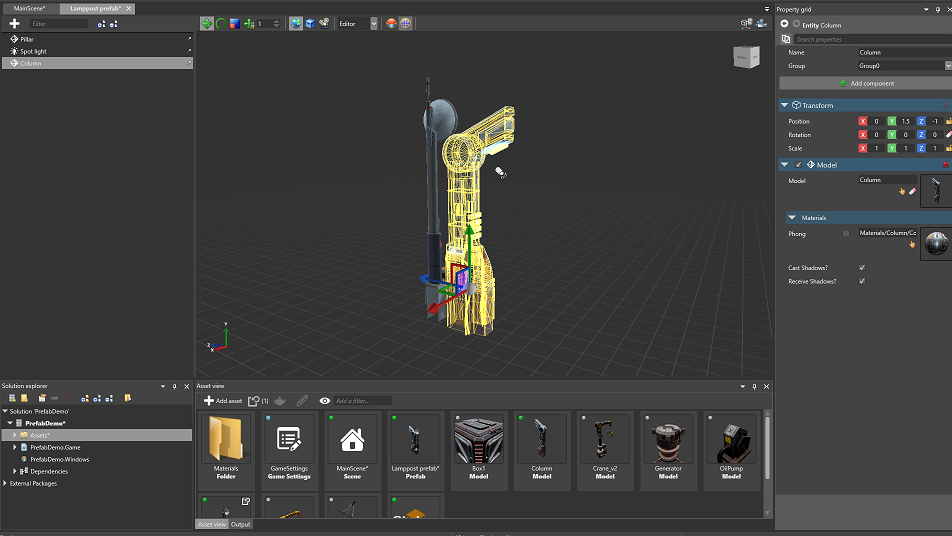Expand PrefabDemo.Game tree node
This screenshot has width=952, height=536.
coord(15,447)
